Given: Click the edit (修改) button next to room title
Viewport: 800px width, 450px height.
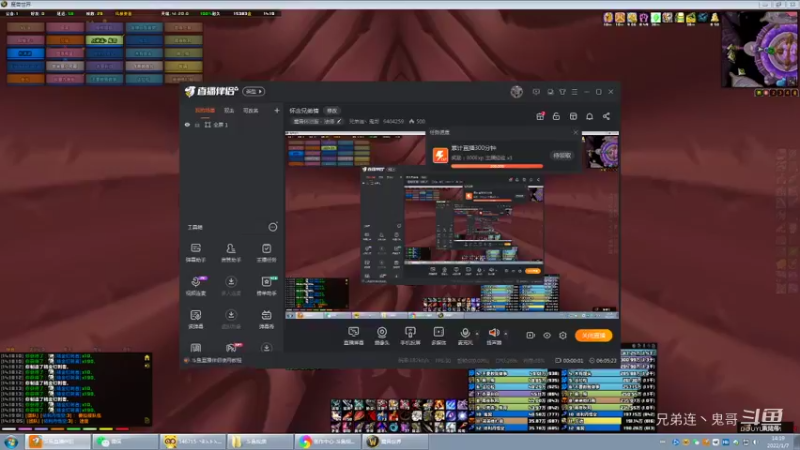Looking at the screenshot, I should click(332, 111).
